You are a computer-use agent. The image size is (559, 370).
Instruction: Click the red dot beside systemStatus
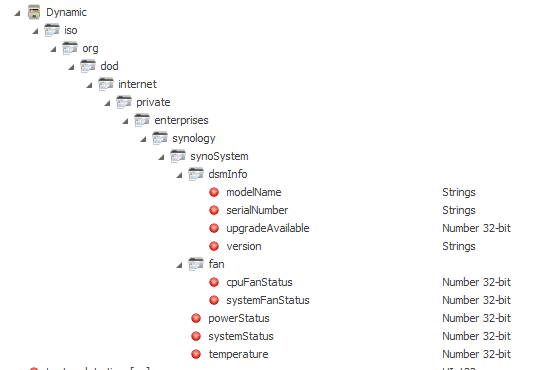click(196, 336)
